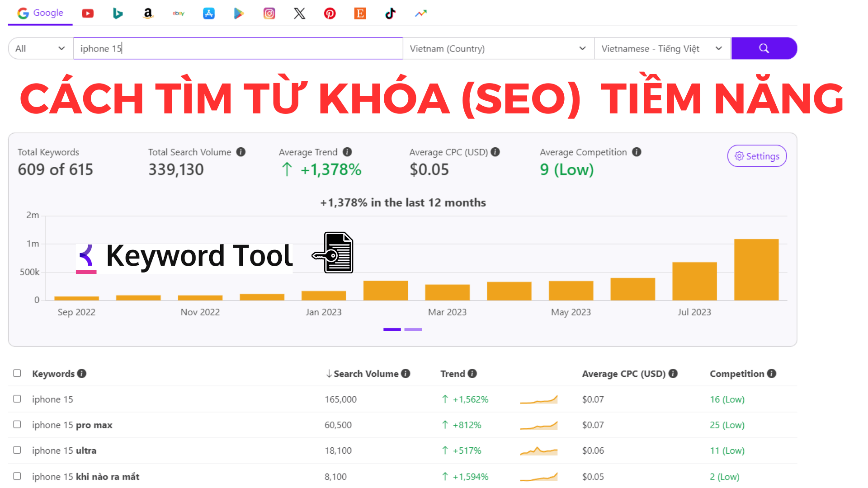Open the Bing keyword tab
The image size is (868, 488).
click(x=118, y=14)
